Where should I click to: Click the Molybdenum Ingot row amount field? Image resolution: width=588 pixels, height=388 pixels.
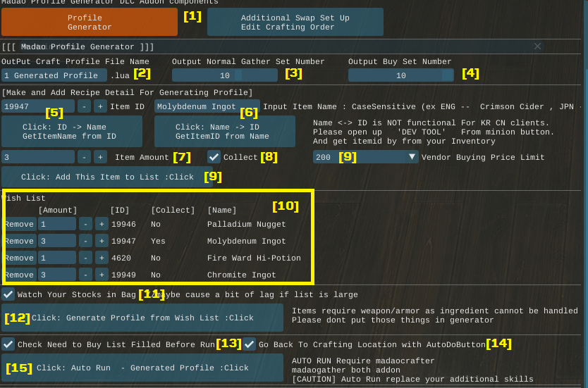point(57,241)
